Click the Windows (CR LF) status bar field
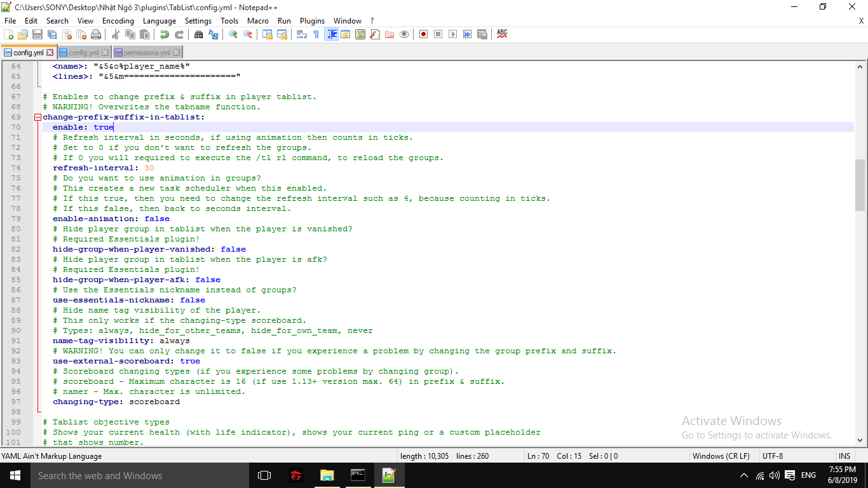This screenshot has width=868, height=488. pyautogui.click(x=721, y=456)
